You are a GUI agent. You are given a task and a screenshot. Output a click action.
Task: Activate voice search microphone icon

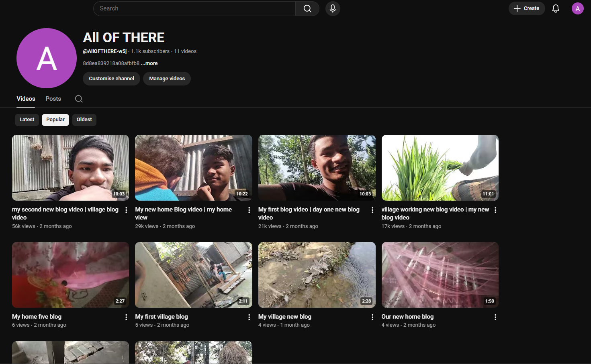(x=333, y=8)
